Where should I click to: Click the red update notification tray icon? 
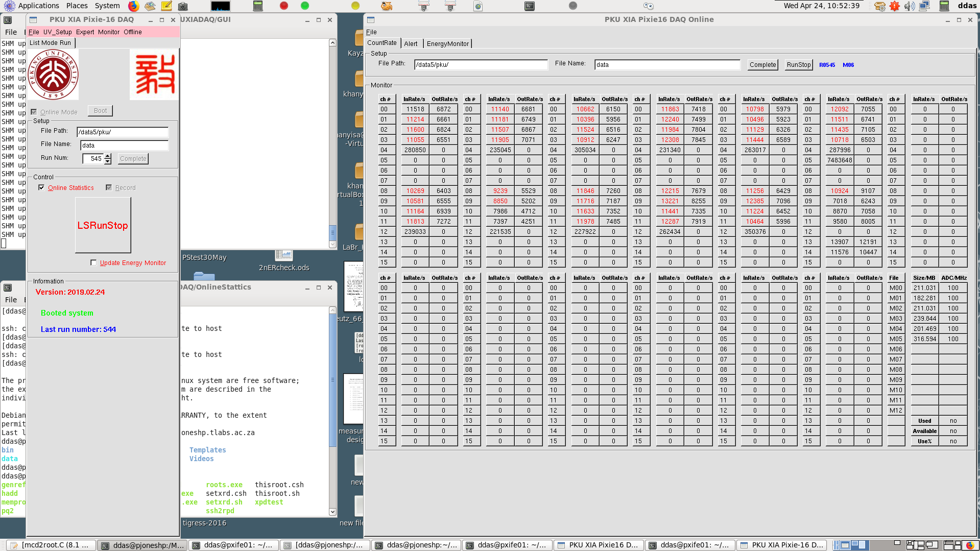pos(895,6)
